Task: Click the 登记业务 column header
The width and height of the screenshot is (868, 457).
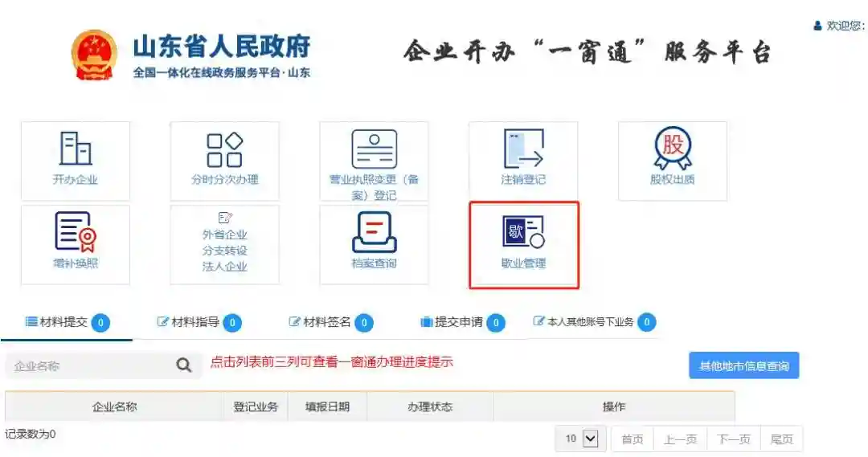Action: click(x=256, y=406)
